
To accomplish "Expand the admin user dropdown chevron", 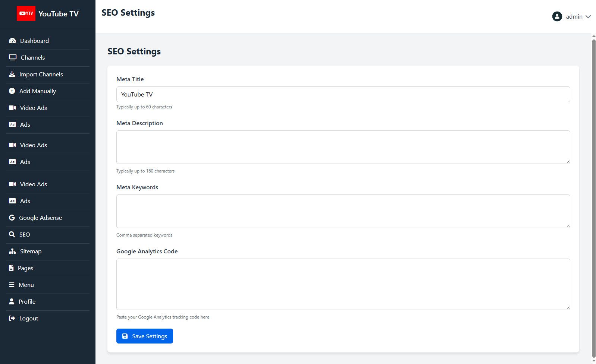I will pyautogui.click(x=588, y=17).
